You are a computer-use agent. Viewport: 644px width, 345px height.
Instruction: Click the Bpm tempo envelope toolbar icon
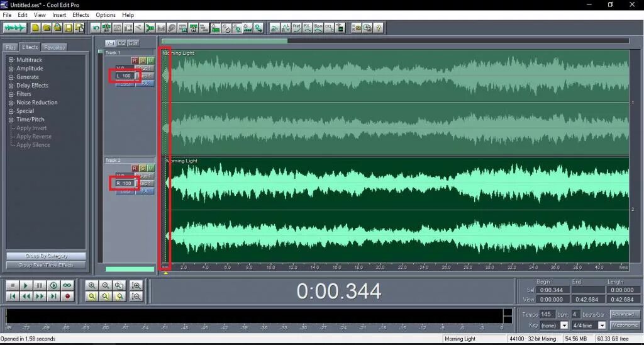[318, 28]
